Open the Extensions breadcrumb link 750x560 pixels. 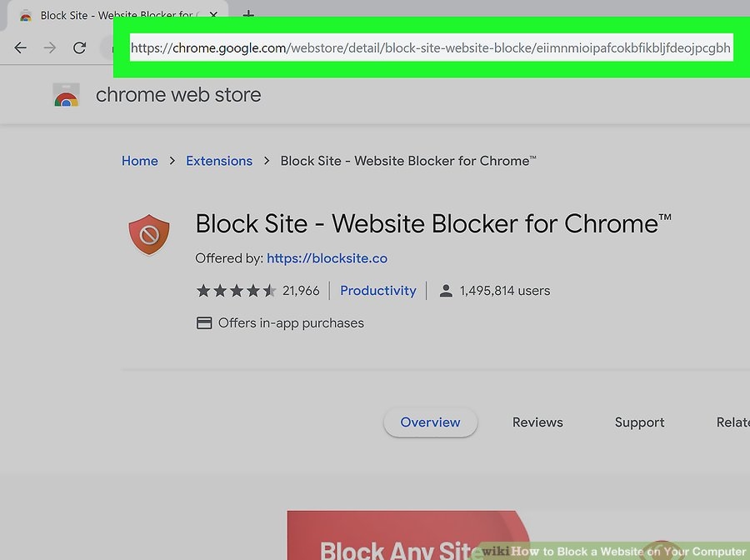point(219,161)
